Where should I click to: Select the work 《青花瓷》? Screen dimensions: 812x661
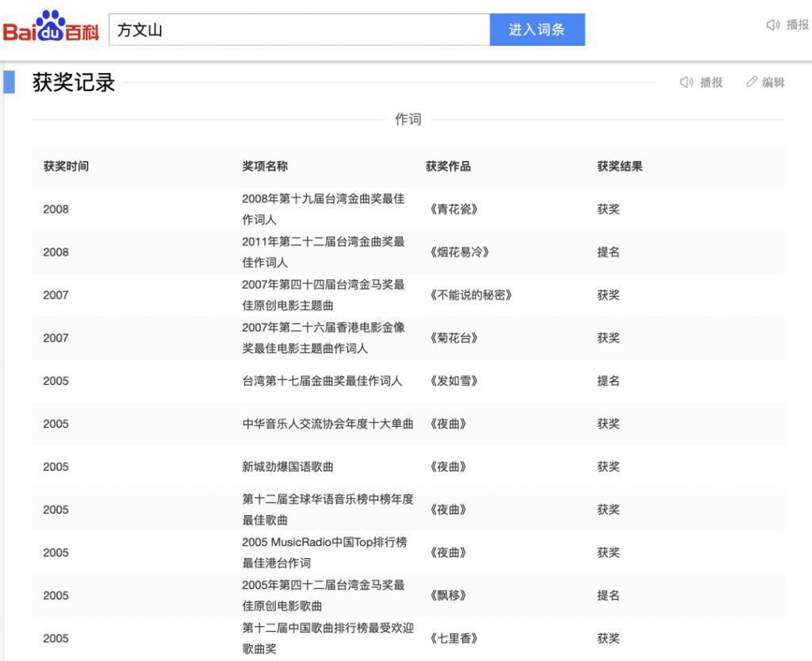click(454, 209)
